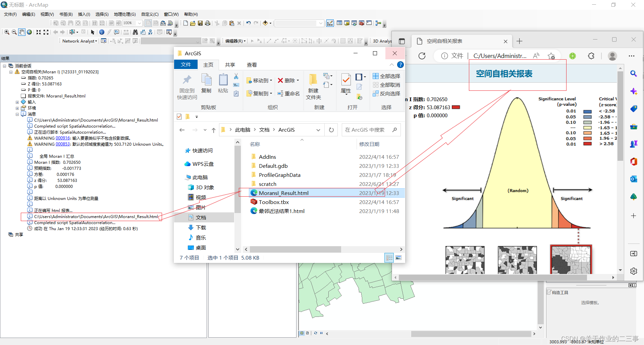Screen dimensions: 644x345
Task: Click the red z-score swatch beside 53.087163
Action: point(456,108)
